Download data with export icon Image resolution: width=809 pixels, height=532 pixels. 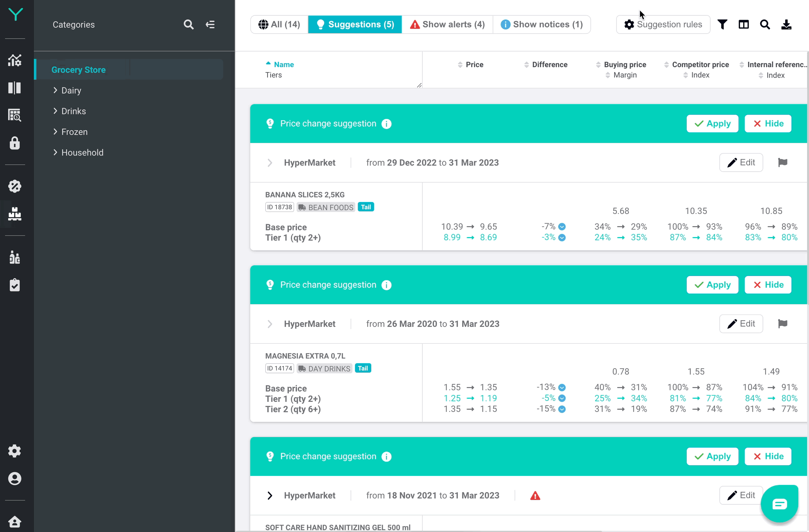click(786, 24)
